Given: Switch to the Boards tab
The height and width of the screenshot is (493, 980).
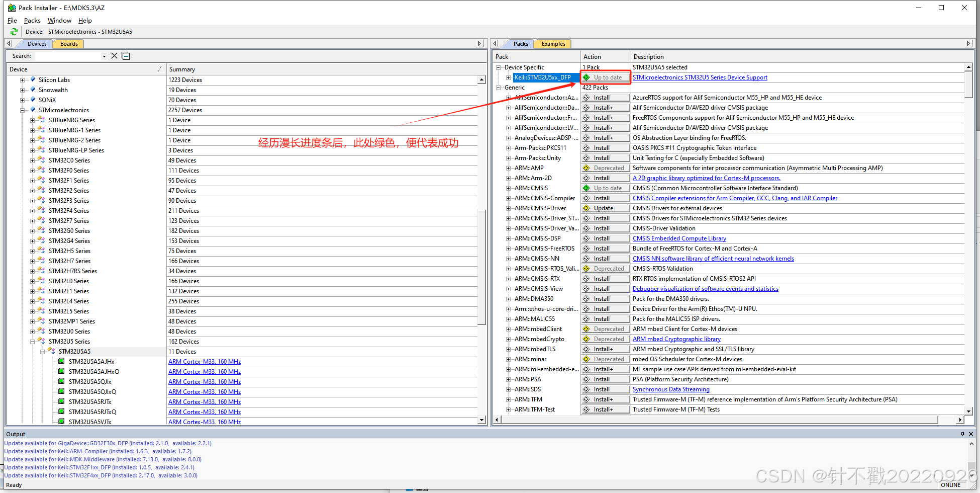Looking at the screenshot, I should [69, 44].
